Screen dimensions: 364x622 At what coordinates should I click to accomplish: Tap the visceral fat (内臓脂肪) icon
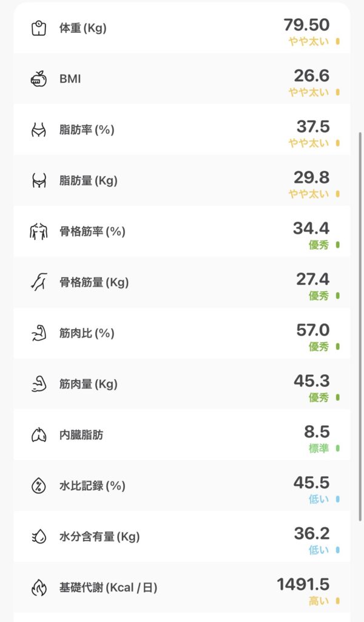point(39,435)
